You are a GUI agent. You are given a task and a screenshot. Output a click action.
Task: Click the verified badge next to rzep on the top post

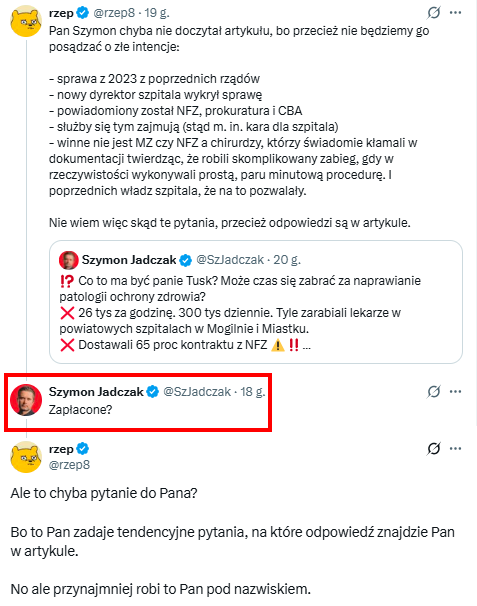point(82,13)
